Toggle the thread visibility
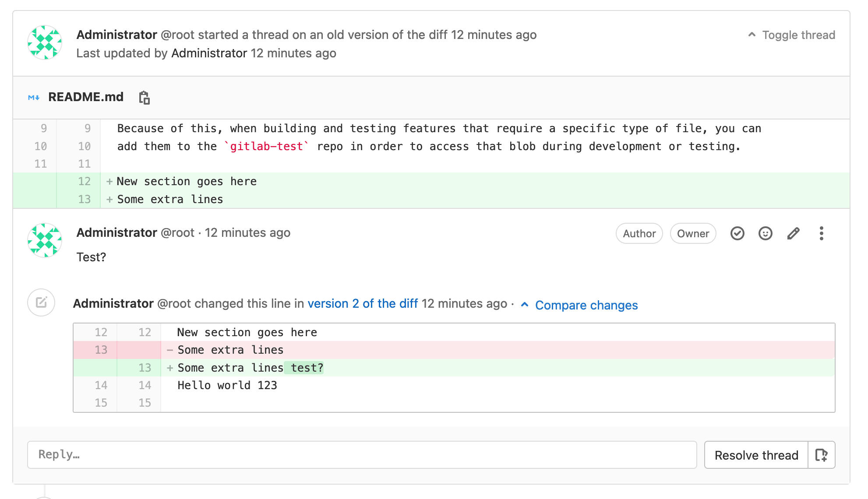Viewport: 868px width, 499px height. coord(798,35)
